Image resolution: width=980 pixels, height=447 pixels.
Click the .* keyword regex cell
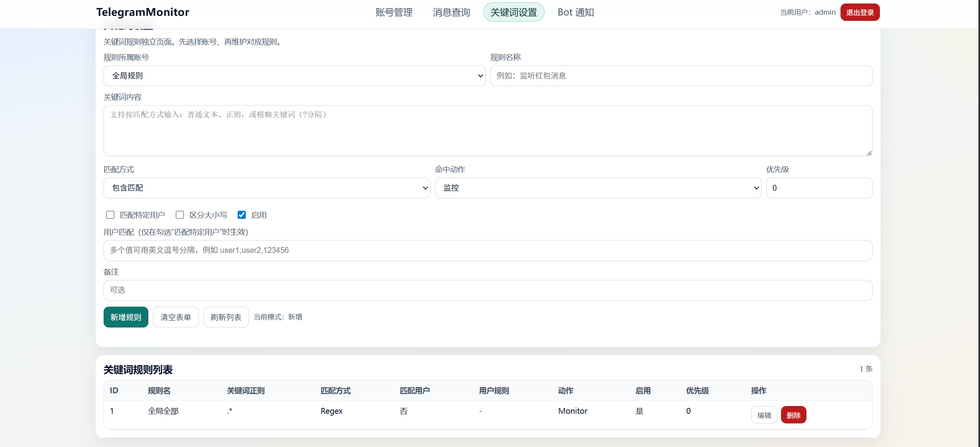[x=230, y=411]
